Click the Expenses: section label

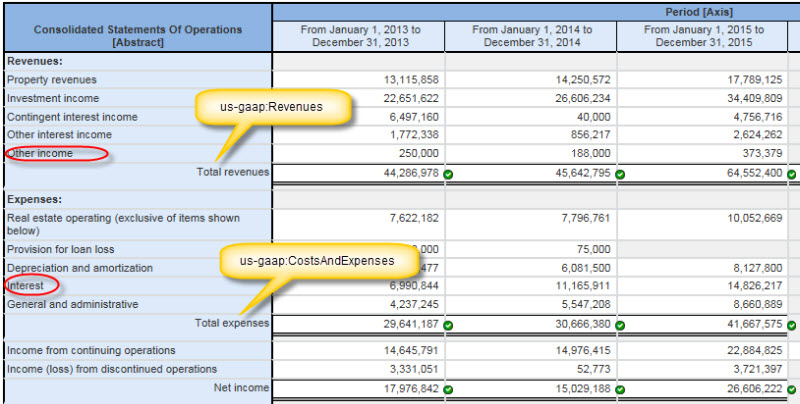point(33,199)
